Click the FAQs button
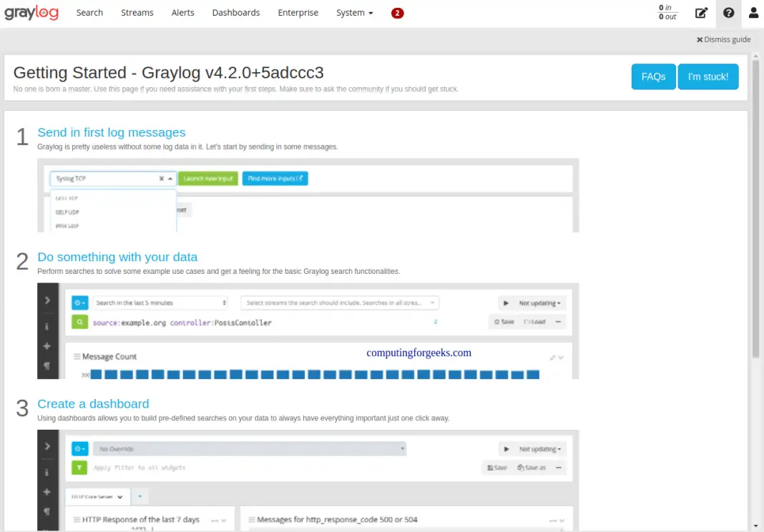 point(652,77)
